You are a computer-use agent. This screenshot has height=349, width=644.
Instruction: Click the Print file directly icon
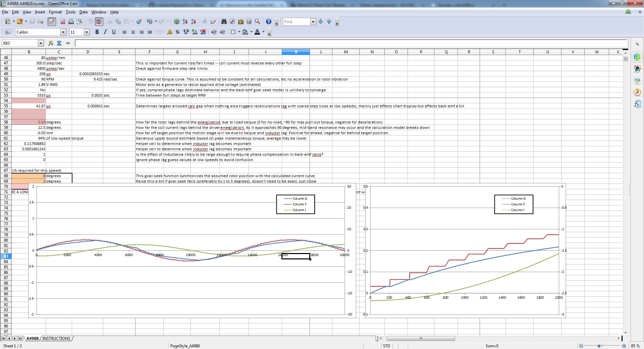(x=71, y=22)
